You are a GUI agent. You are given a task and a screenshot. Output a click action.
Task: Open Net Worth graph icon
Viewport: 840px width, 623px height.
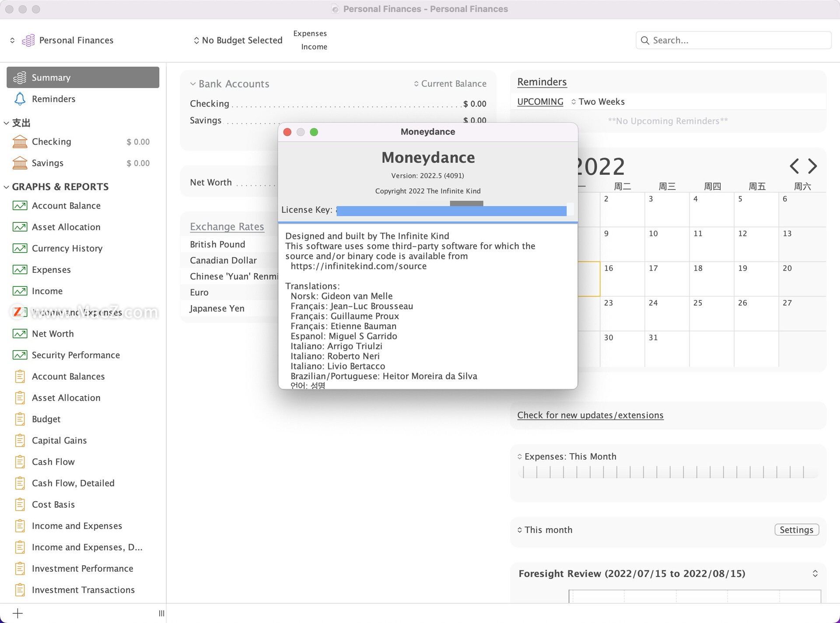tap(20, 334)
